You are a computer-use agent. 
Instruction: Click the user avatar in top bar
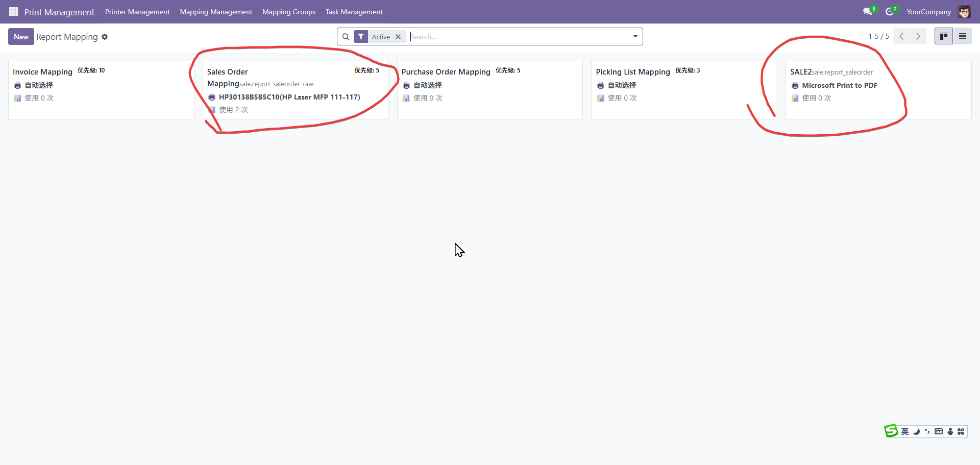[964, 11]
